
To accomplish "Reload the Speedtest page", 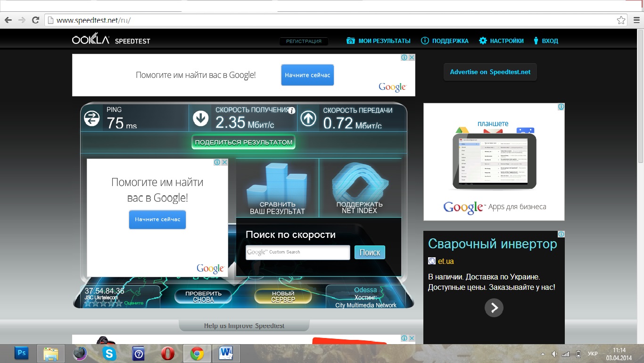I will tap(35, 20).
